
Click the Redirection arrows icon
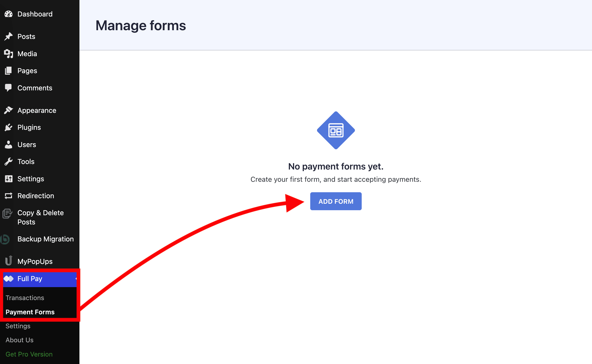click(8, 196)
